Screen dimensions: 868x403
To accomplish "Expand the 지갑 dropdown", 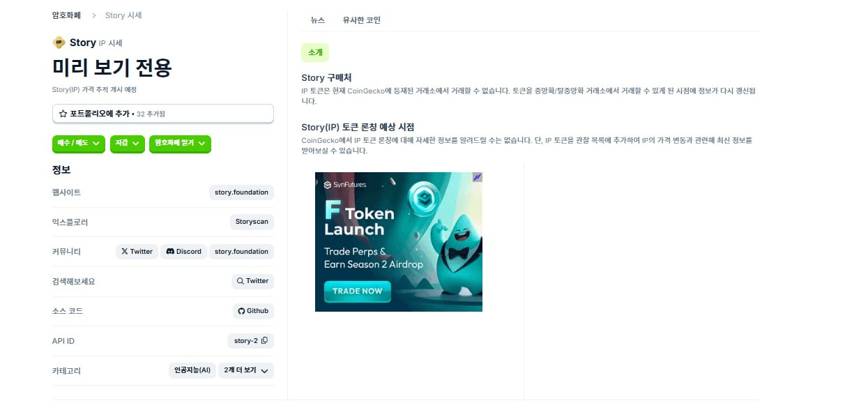I will (128, 143).
